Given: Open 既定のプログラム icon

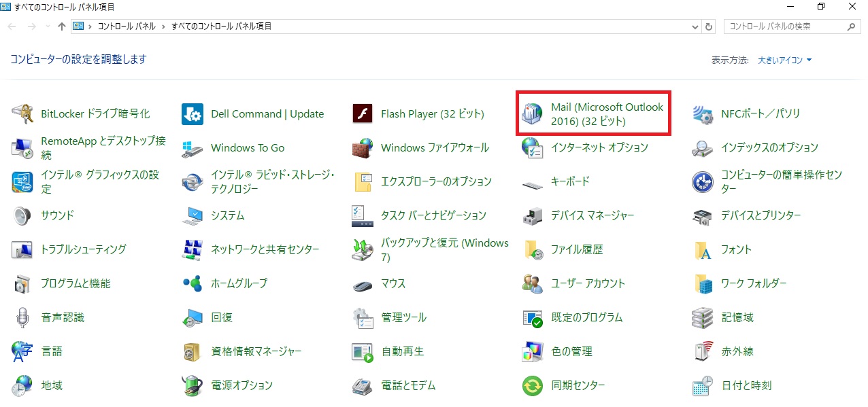Looking at the screenshot, I should point(533,318).
